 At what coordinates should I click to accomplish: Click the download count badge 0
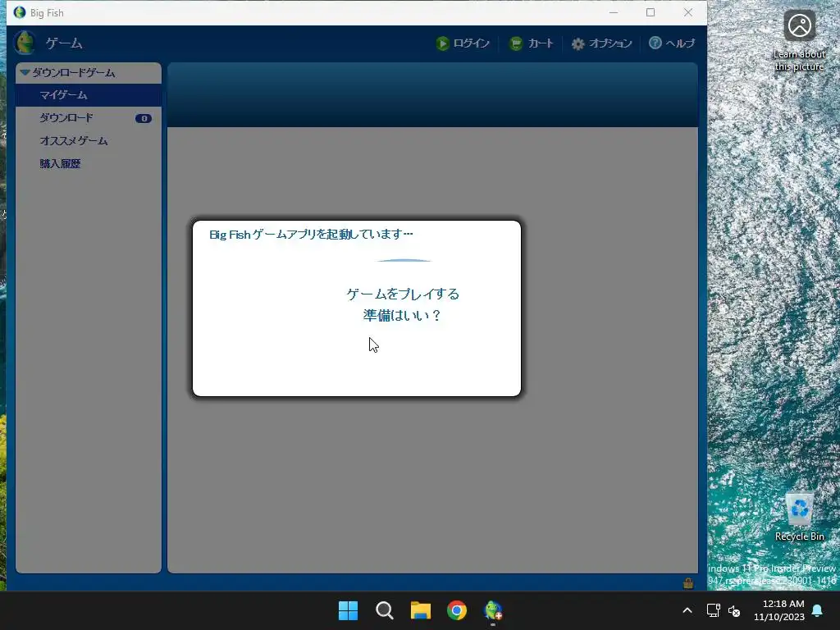coord(144,118)
